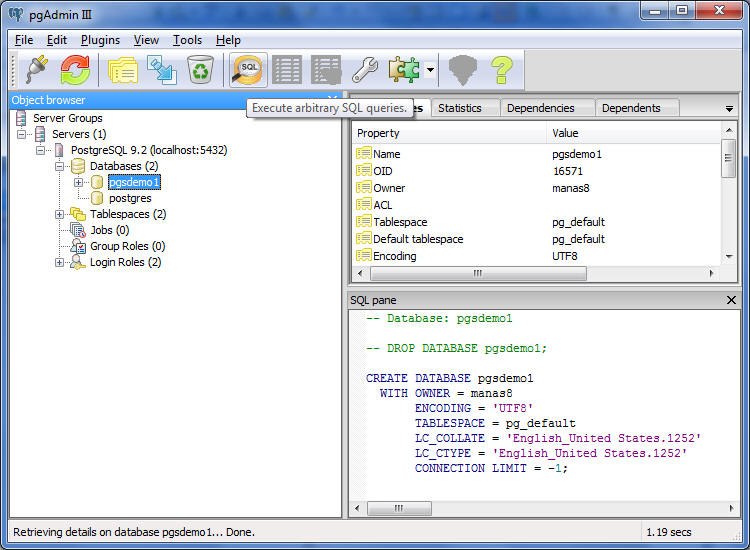Click the pgAdmin elephant title bar icon

[x=16, y=14]
